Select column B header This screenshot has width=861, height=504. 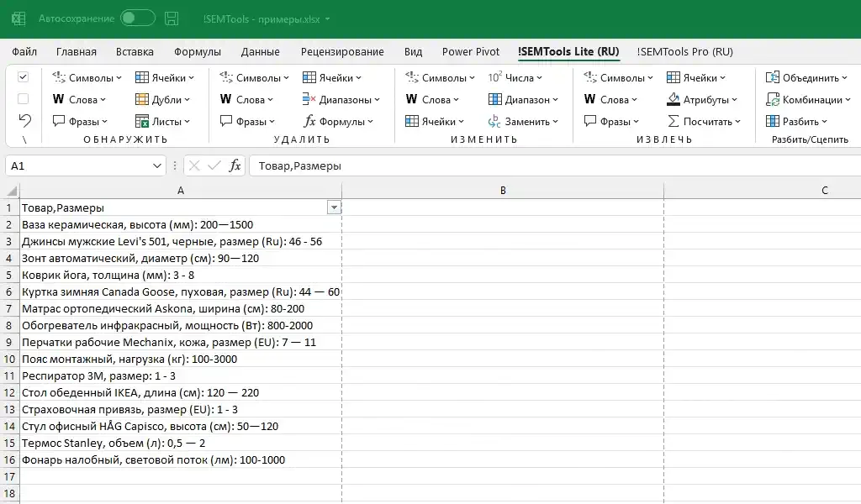pos(503,191)
